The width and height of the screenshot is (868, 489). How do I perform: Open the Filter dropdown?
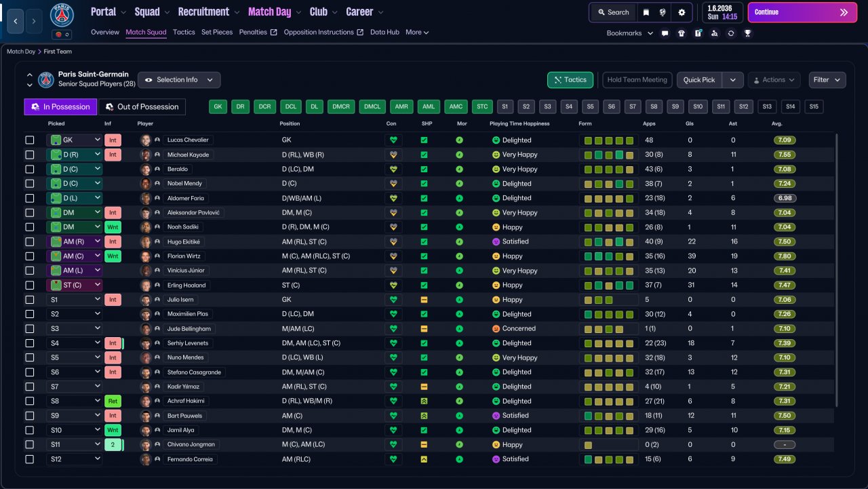coord(827,80)
